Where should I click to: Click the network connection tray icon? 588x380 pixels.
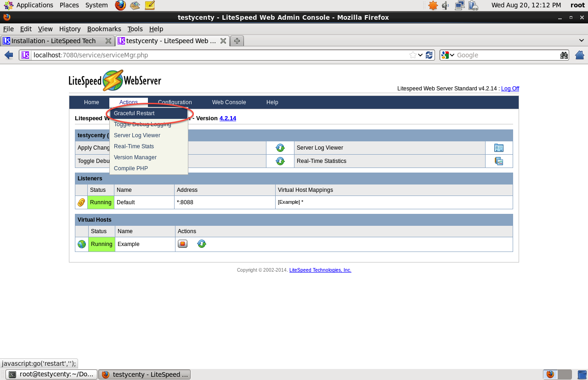point(459,6)
